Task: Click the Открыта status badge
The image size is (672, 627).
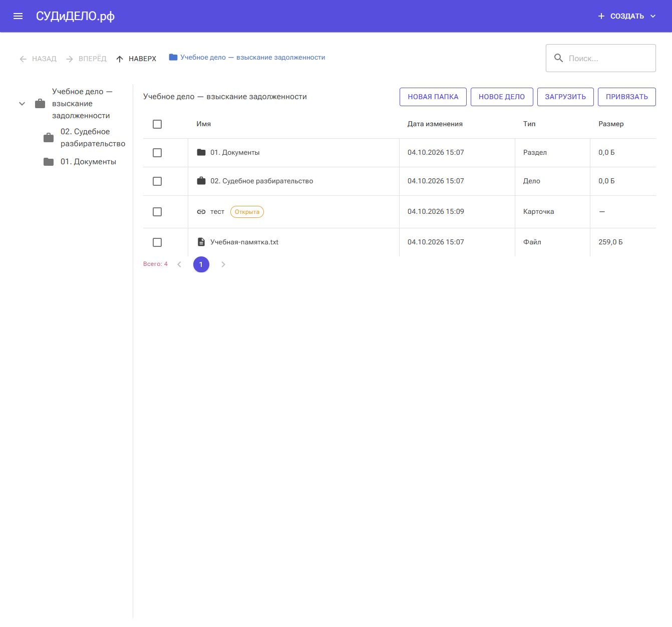Action: [247, 212]
